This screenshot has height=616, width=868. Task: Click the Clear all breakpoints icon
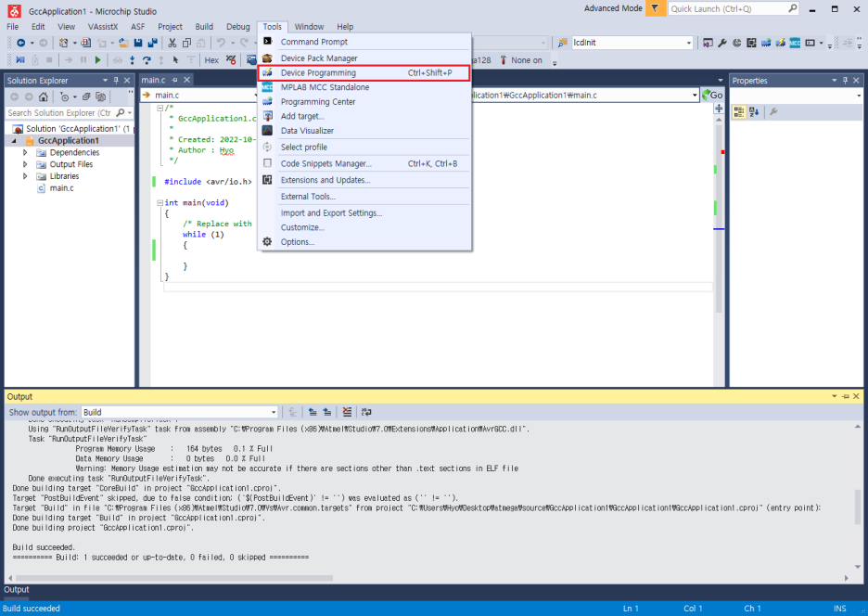pyautogui.click(x=232, y=59)
